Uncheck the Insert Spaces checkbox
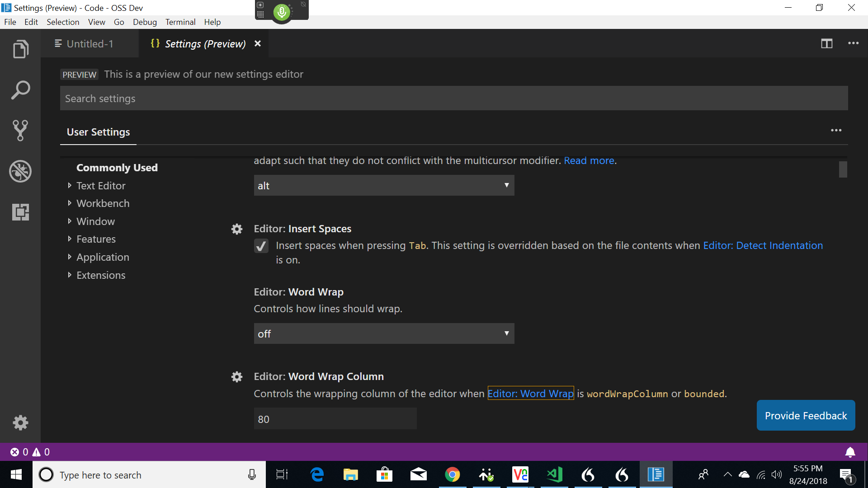The height and width of the screenshot is (488, 868). tap(261, 246)
